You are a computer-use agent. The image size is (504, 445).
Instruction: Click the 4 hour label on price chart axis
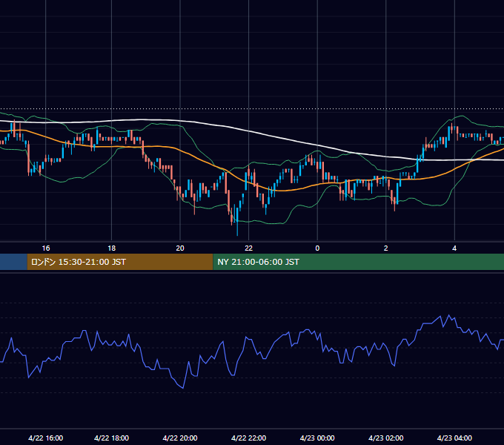point(454,248)
